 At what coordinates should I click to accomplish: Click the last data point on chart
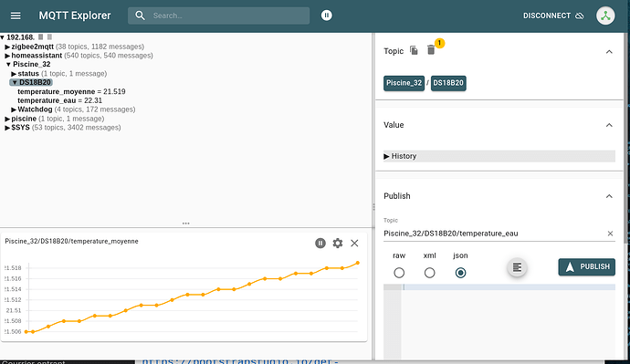[x=358, y=263]
